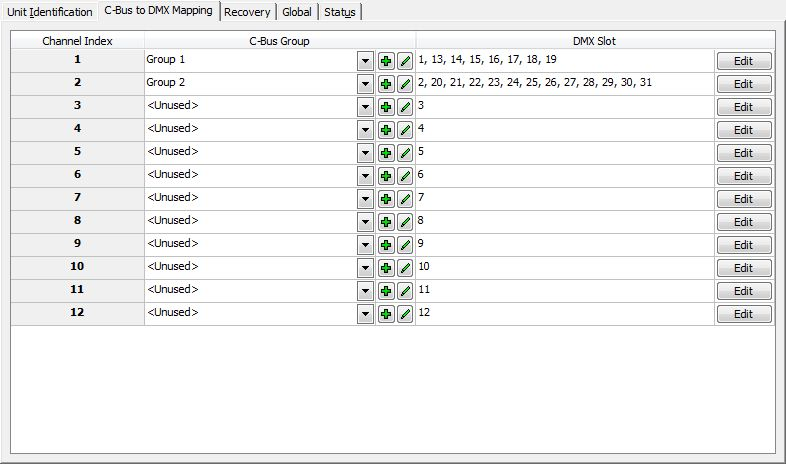This screenshot has height=464, width=786.
Task: Go to the Global tab
Action: (297, 12)
